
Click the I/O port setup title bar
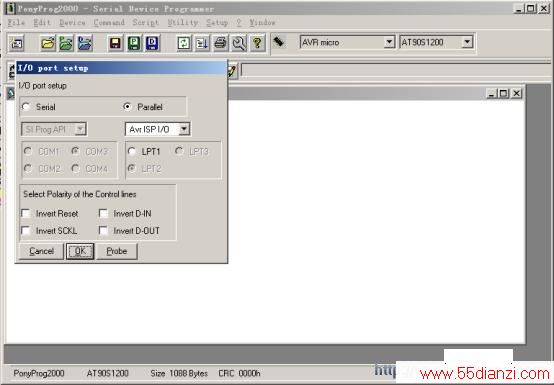[x=122, y=68]
